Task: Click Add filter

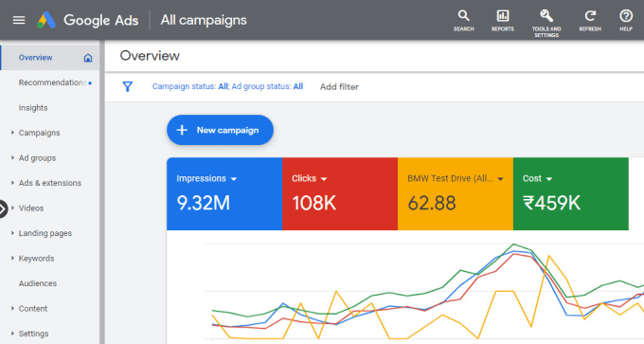Action: (339, 87)
